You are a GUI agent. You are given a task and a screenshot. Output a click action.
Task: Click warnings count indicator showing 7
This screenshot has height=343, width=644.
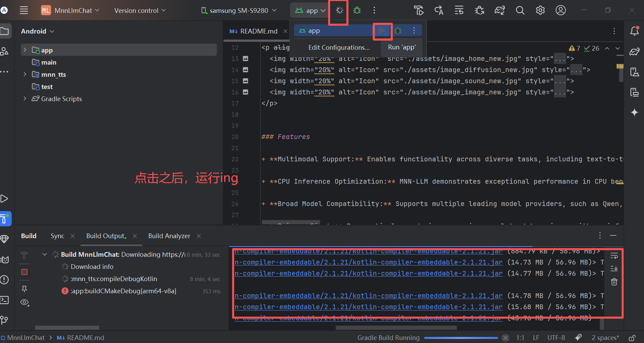click(x=575, y=48)
